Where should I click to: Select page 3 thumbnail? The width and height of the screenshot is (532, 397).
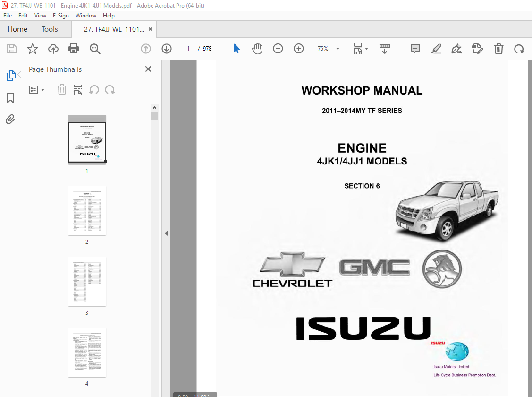tap(87, 282)
